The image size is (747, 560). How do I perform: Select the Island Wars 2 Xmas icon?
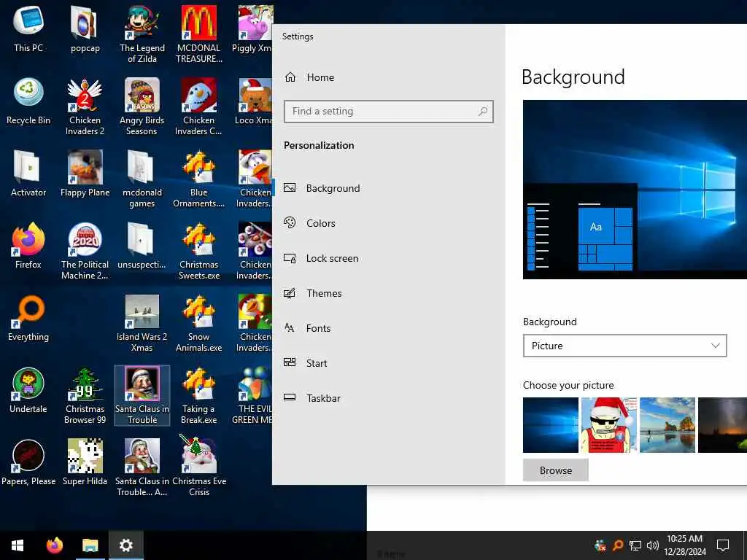142,323
